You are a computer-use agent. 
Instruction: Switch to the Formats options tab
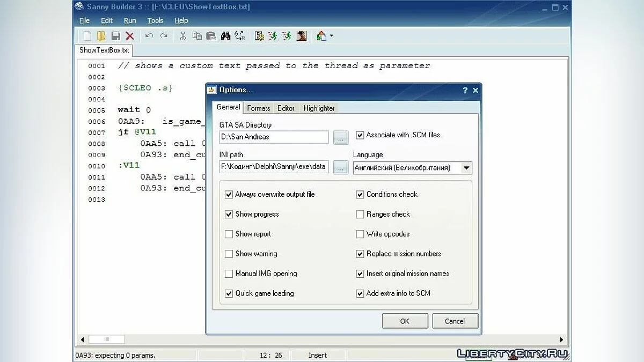tap(259, 108)
